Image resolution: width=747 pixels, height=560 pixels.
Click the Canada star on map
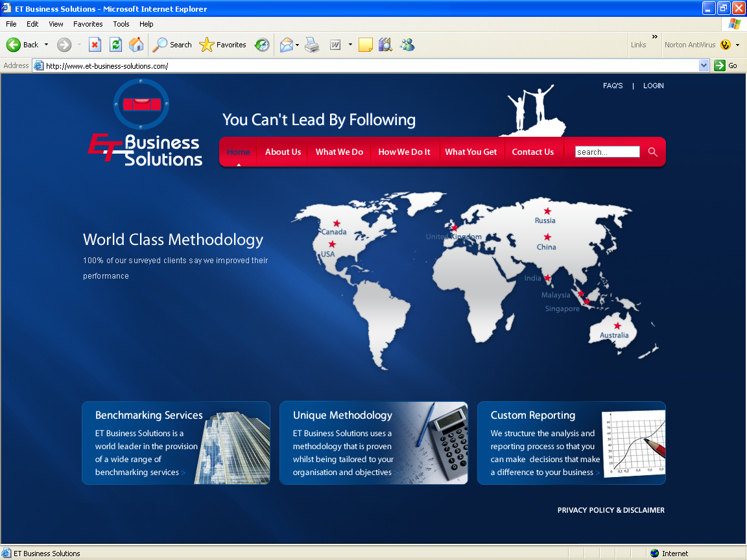click(x=337, y=224)
